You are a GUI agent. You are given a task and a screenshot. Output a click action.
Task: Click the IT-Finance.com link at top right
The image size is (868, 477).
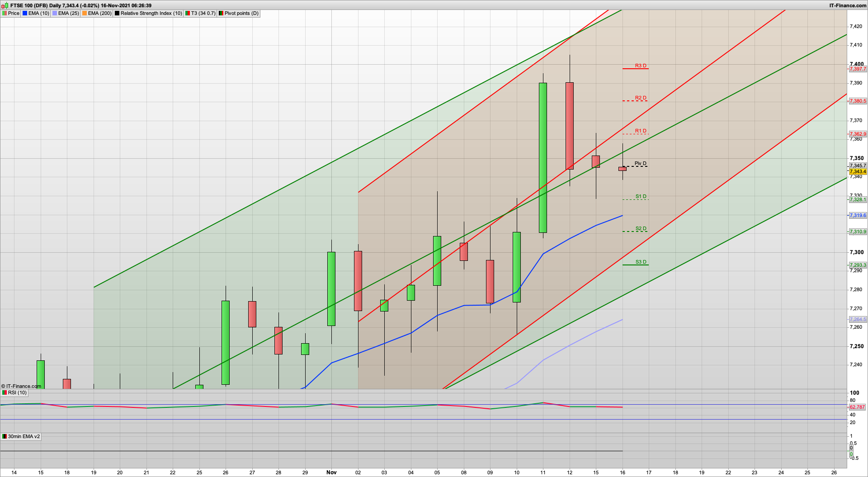coord(848,5)
